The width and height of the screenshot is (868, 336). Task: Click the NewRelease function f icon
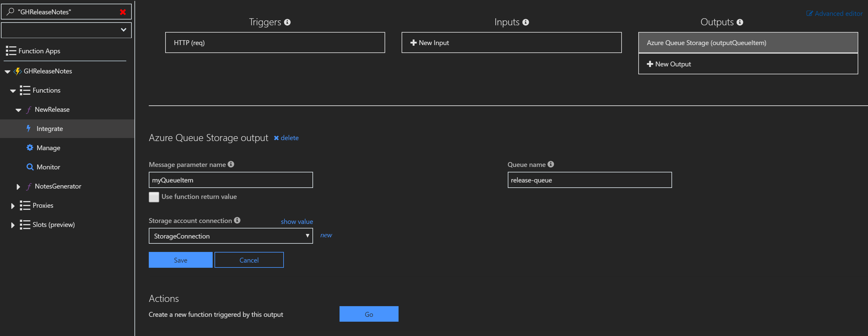click(29, 109)
